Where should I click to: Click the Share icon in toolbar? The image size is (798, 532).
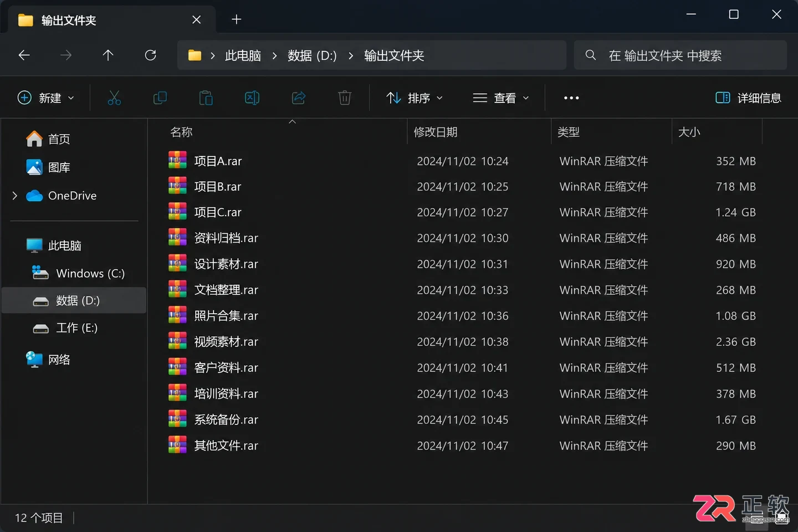[299, 98]
